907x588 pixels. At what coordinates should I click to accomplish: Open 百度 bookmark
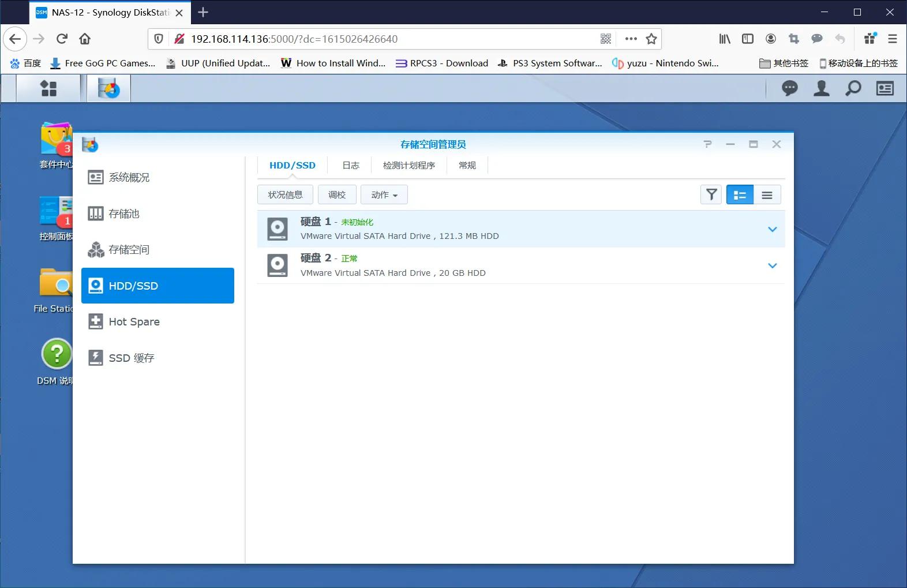(26, 63)
